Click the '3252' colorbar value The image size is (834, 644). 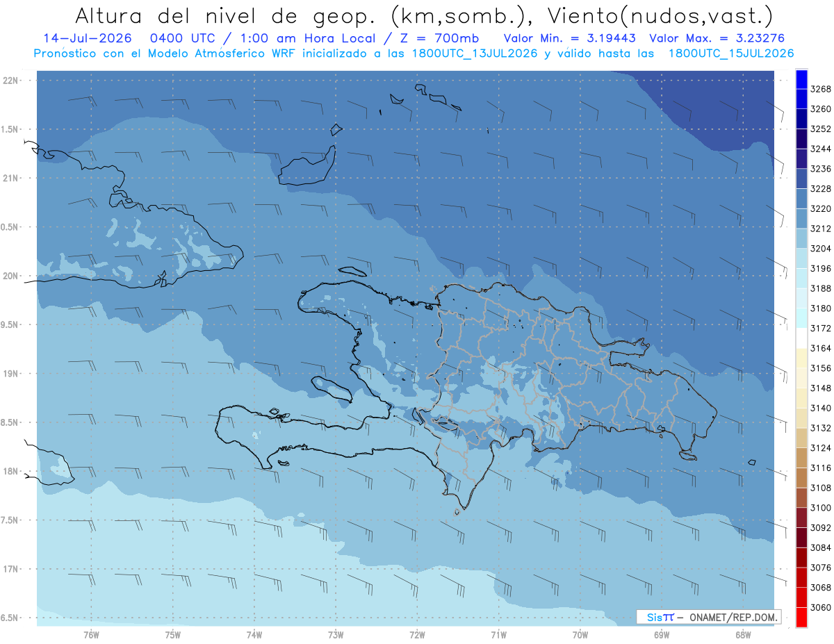tap(820, 129)
